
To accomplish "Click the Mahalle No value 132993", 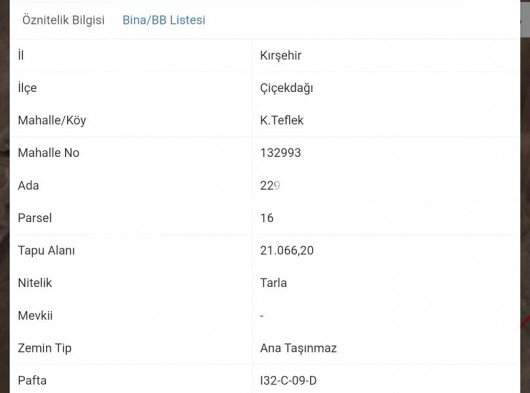I will pyautogui.click(x=280, y=153).
